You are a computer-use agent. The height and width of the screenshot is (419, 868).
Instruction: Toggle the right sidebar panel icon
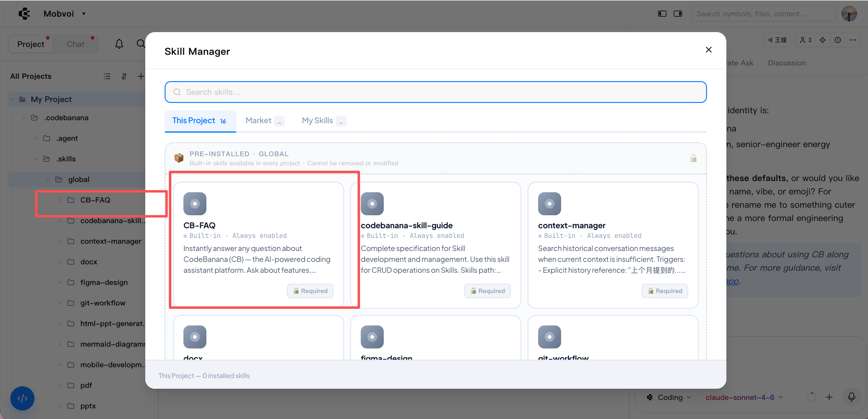tap(678, 14)
